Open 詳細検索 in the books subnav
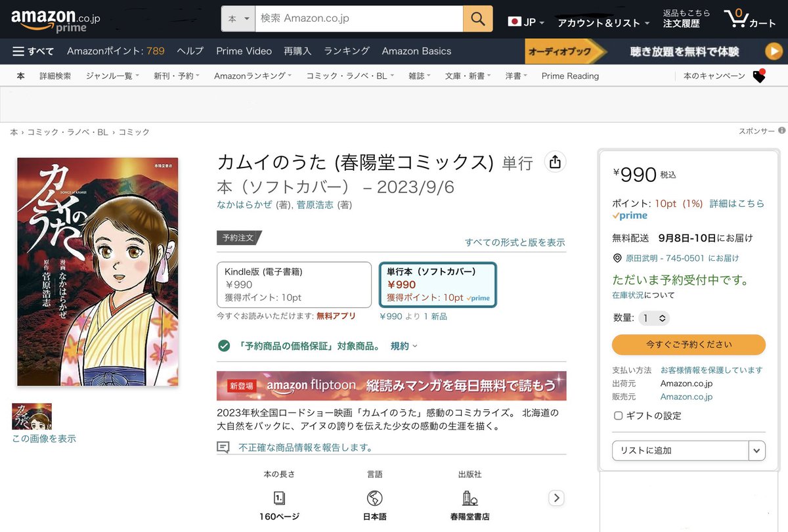This screenshot has height=532, width=788. 55,76
